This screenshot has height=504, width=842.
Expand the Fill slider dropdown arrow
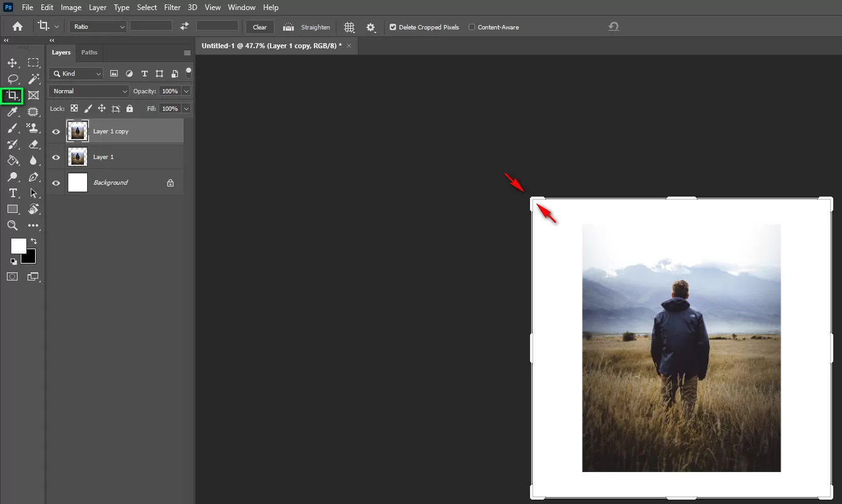pos(186,108)
